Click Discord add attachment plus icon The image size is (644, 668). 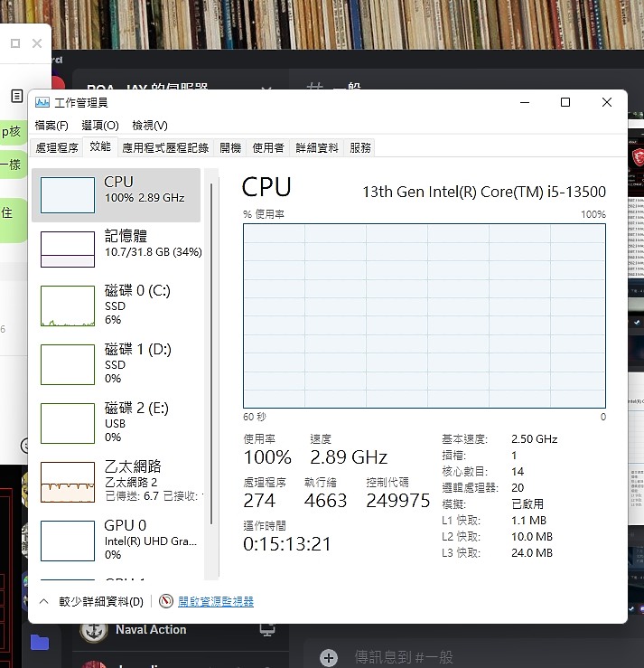329,657
